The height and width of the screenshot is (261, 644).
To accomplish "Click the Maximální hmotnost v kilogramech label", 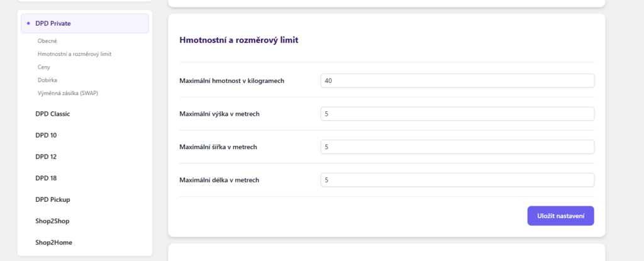I will click(232, 81).
